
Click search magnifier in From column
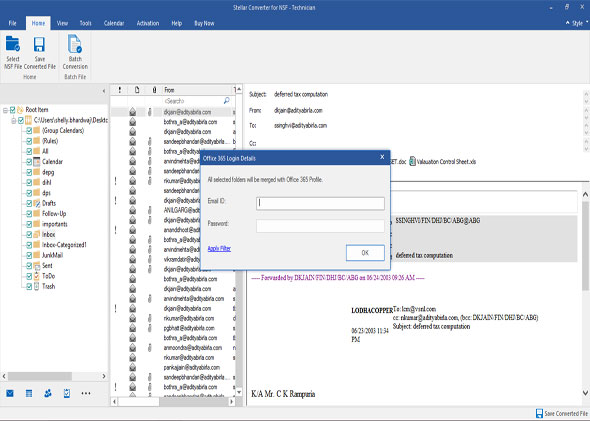227,101
